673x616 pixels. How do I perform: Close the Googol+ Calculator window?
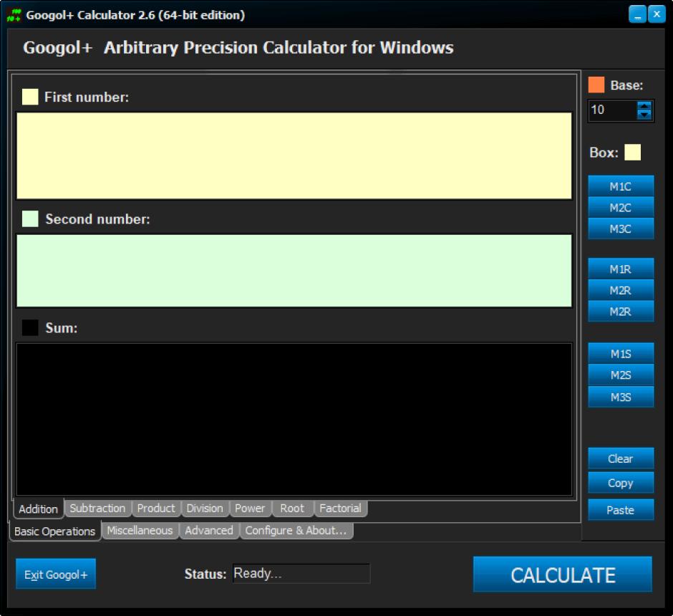point(657,14)
